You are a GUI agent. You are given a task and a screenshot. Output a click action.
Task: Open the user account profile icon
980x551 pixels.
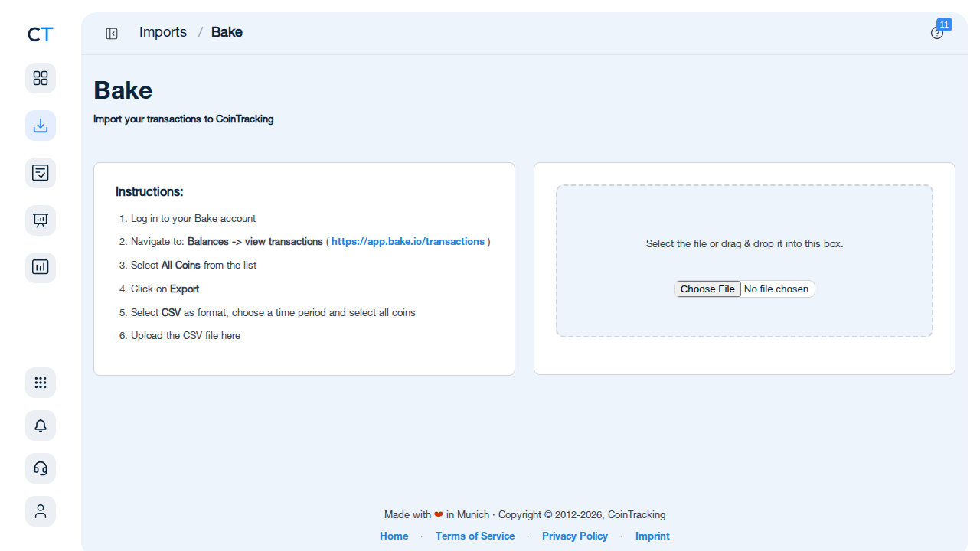tap(41, 511)
